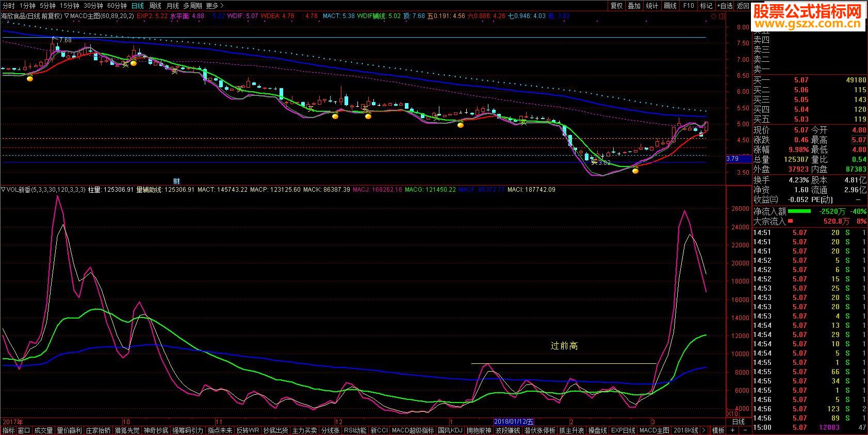868x435 pixels.
Task: Click the 财 financial marker on chart
Action: (176, 181)
